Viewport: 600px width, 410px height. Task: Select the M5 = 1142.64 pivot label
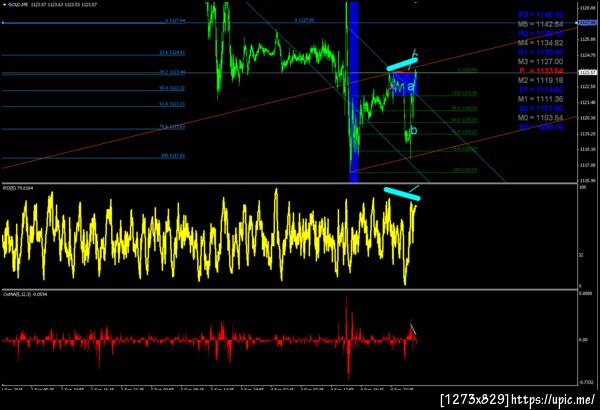point(540,24)
